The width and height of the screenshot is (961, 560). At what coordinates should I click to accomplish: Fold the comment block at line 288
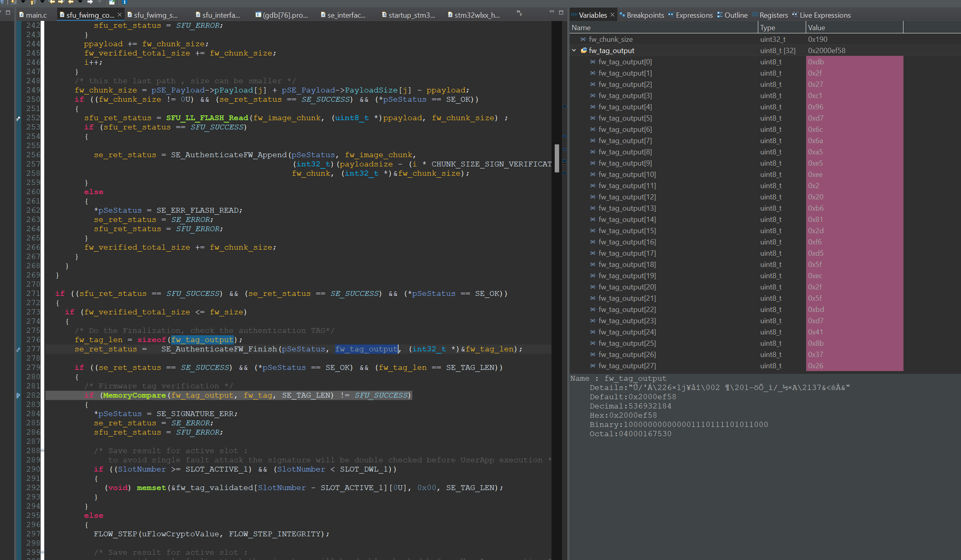coord(43,451)
